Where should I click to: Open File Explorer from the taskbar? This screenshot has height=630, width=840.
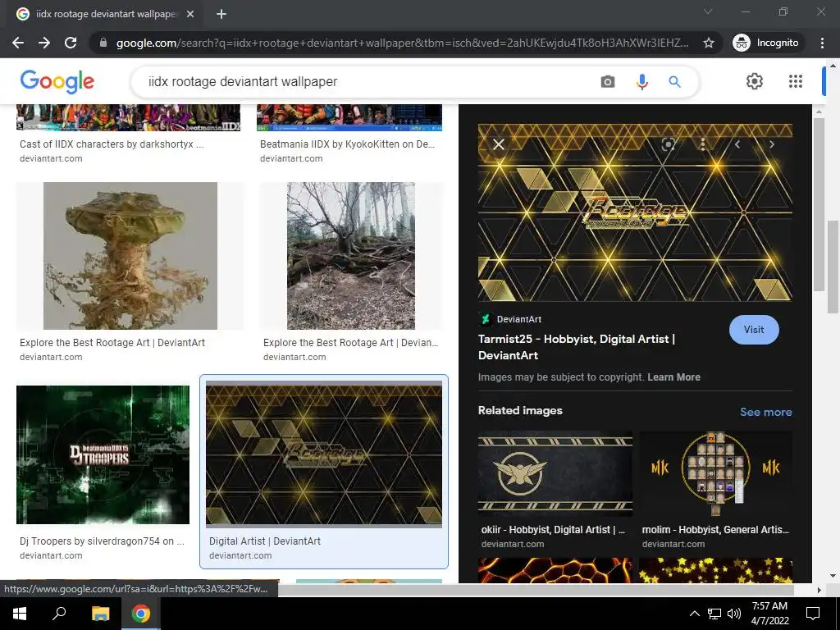[x=100, y=614]
